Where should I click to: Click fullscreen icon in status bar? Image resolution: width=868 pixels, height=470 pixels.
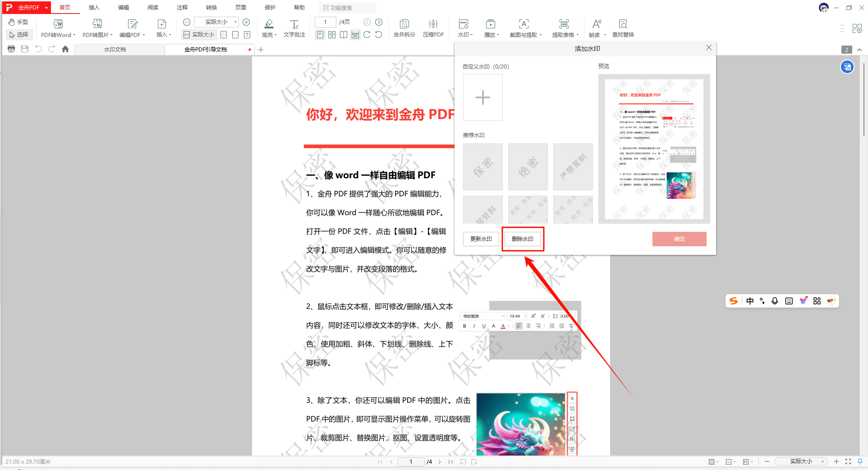848,461
